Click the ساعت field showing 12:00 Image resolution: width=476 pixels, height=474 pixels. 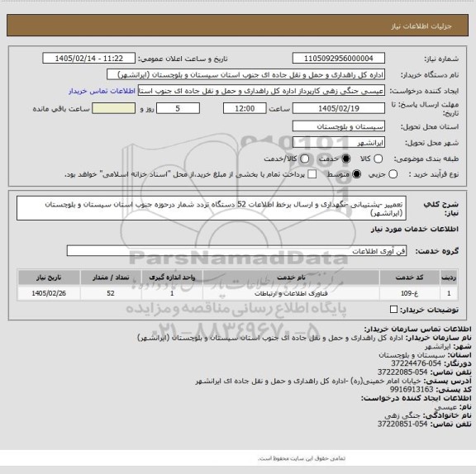coord(245,108)
